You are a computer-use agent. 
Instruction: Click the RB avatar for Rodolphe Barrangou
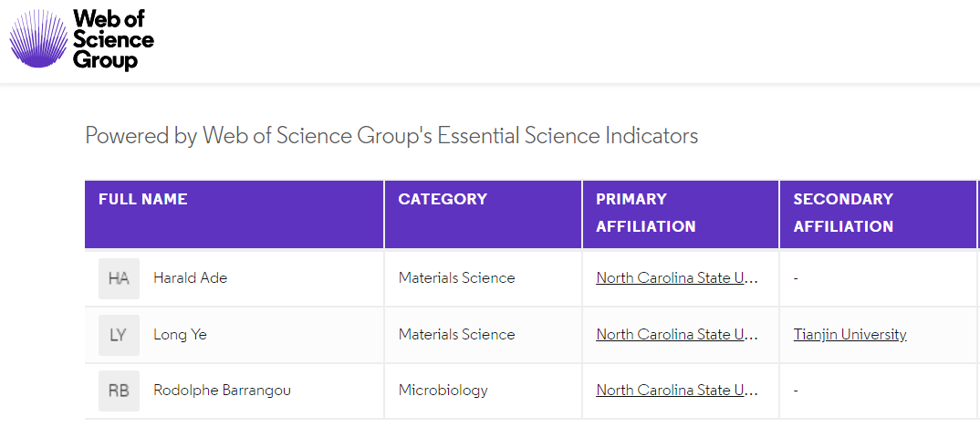pos(119,391)
